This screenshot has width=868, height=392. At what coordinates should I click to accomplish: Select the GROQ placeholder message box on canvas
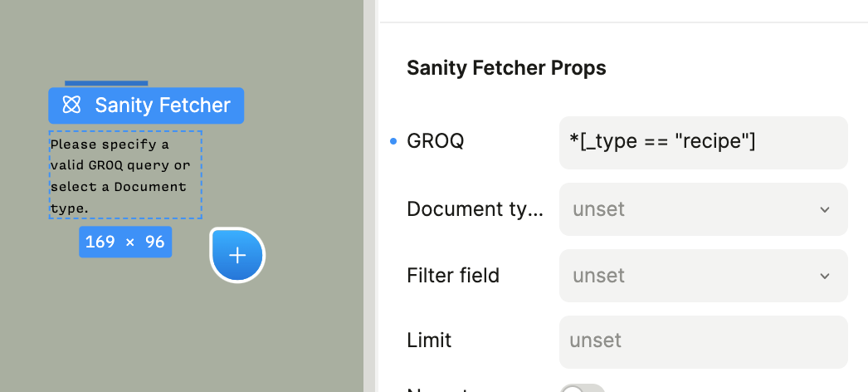pyautogui.click(x=124, y=174)
